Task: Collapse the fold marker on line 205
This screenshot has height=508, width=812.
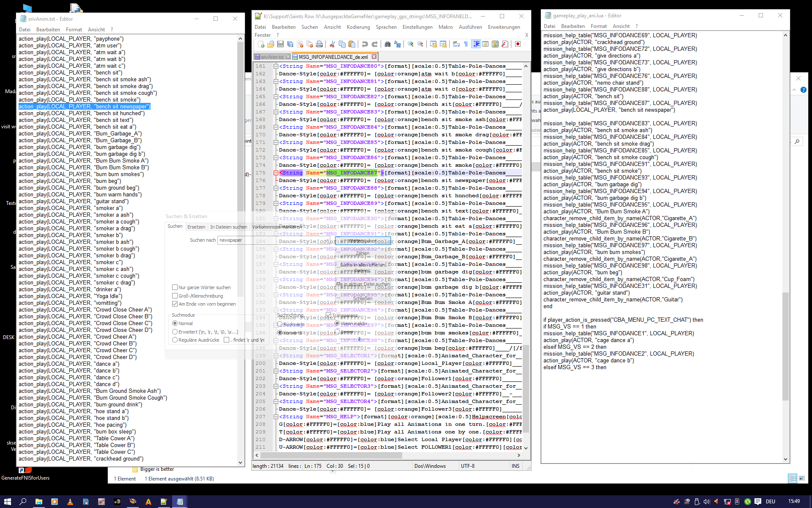Action: (x=276, y=401)
